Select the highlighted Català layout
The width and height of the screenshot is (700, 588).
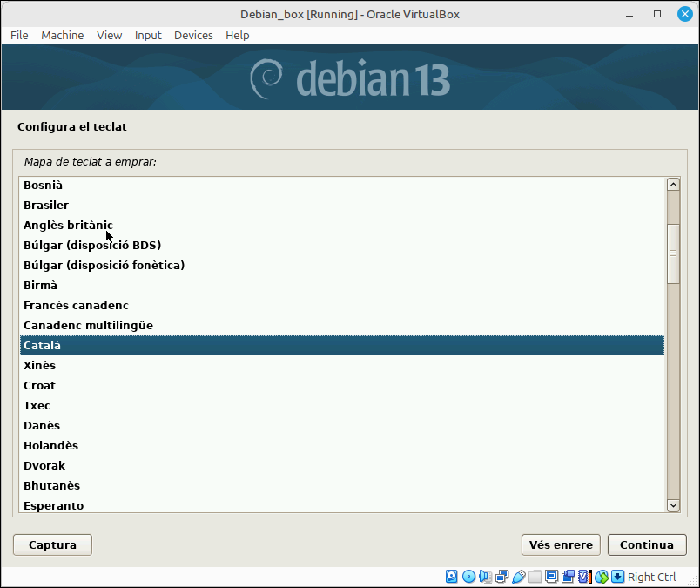(342, 345)
